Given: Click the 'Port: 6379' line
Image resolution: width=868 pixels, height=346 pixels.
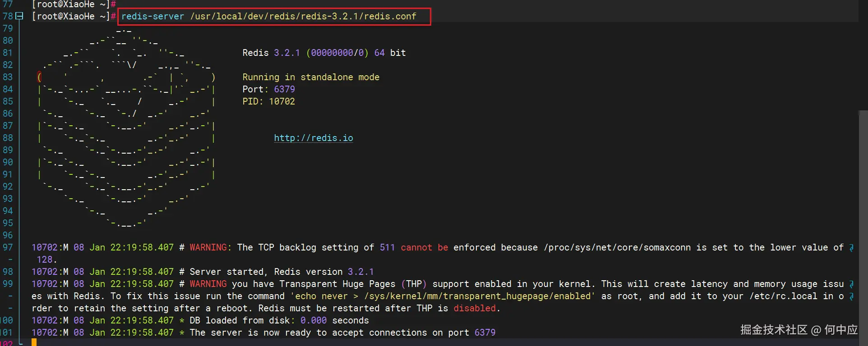Looking at the screenshot, I should point(268,89).
